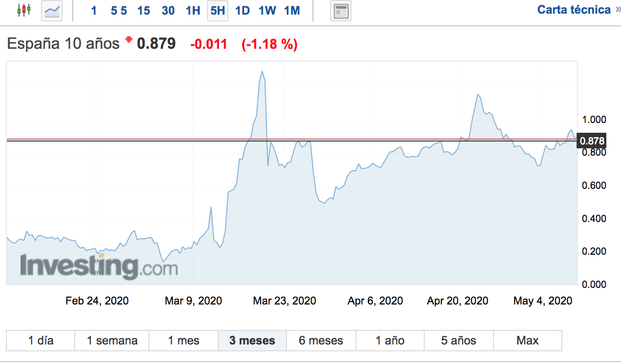
Task: Click the Max range button
Action: [x=527, y=341]
